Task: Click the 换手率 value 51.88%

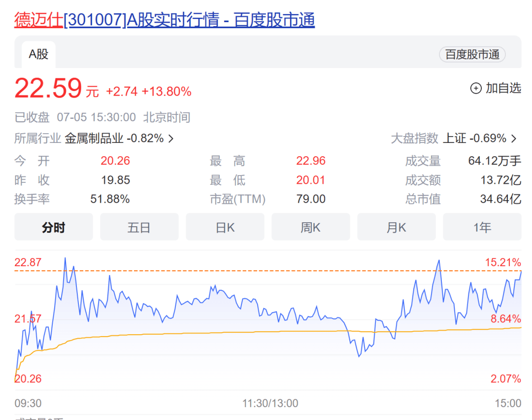Action: [x=110, y=199]
